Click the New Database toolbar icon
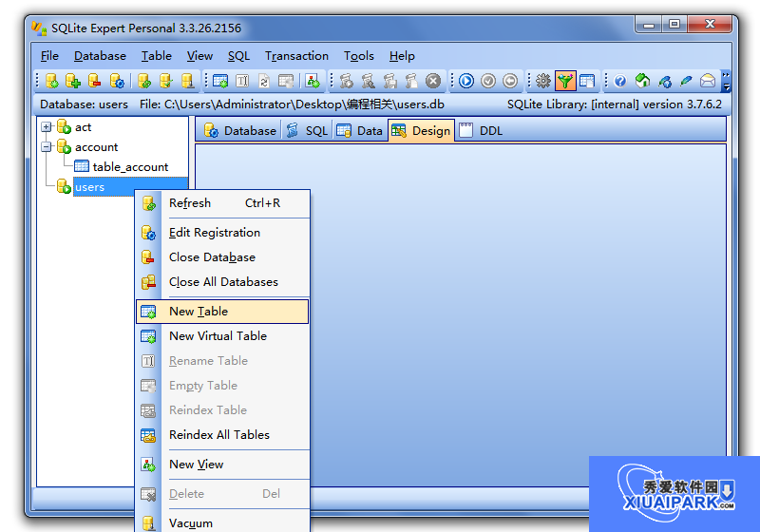 52,81
